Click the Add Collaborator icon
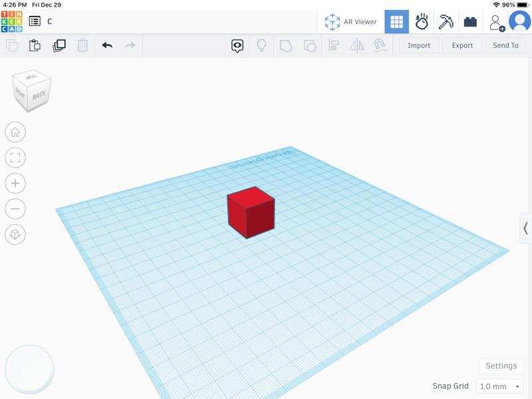The width and height of the screenshot is (532, 399). (498, 21)
